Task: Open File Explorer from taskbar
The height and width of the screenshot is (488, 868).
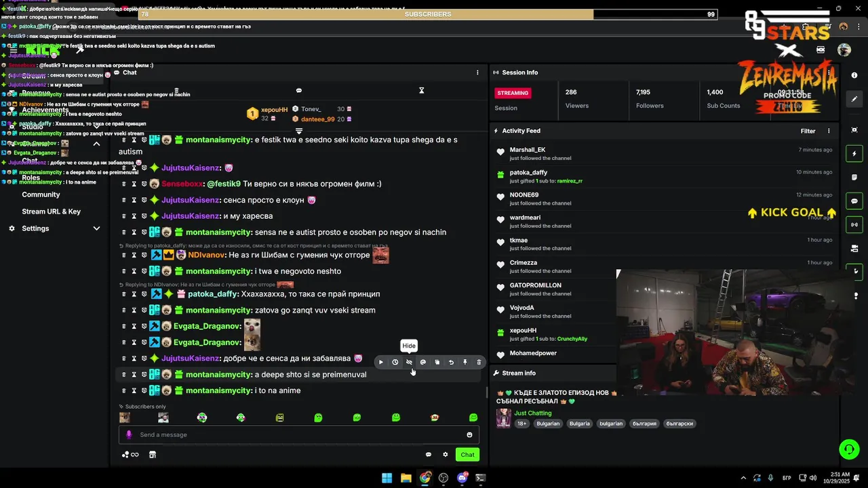Action: coord(406,478)
